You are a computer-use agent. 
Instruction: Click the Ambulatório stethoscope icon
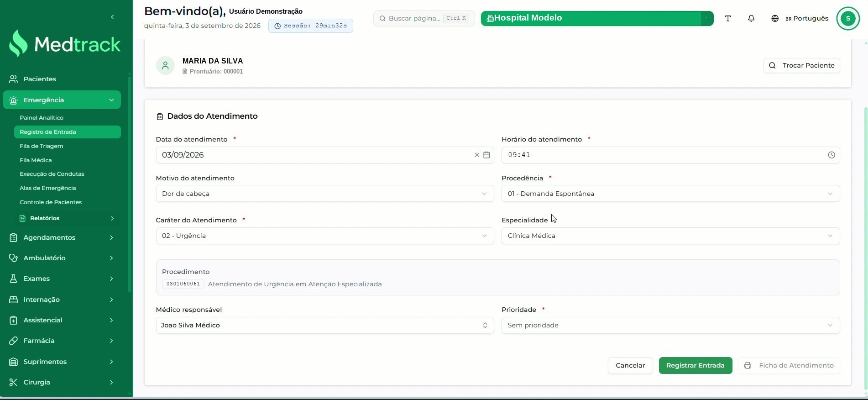(x=14, y=258)
